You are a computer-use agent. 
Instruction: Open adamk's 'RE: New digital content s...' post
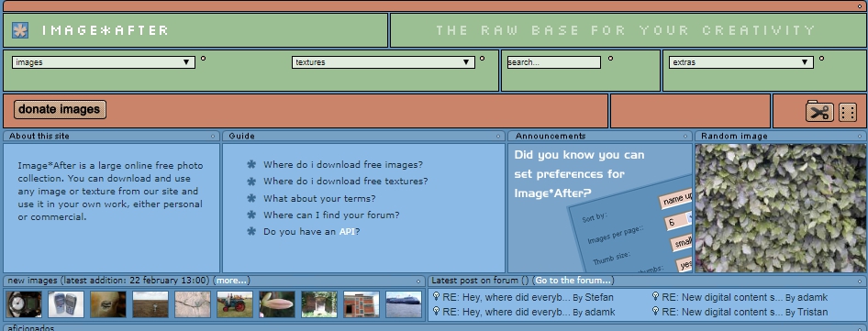tap(722, 297)
